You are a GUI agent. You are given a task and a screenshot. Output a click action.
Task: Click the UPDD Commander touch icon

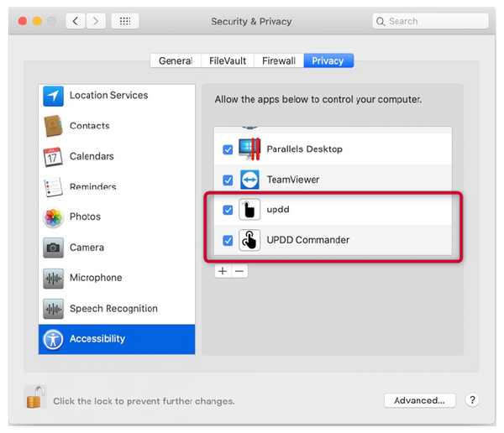249,240
